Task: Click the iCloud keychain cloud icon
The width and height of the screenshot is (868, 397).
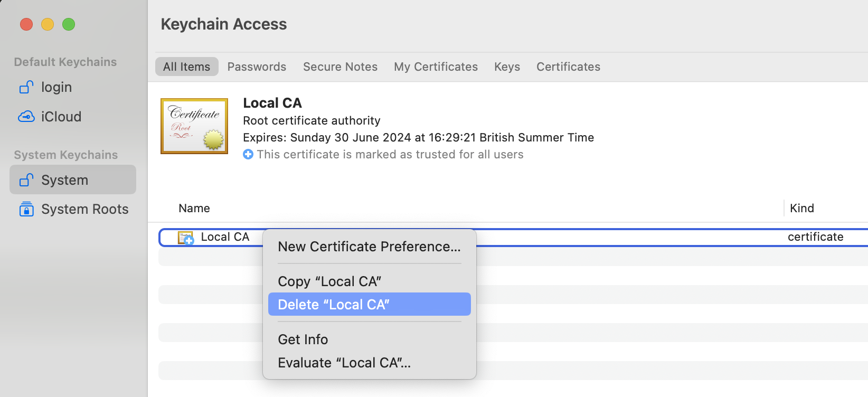Action: (26, 117)
